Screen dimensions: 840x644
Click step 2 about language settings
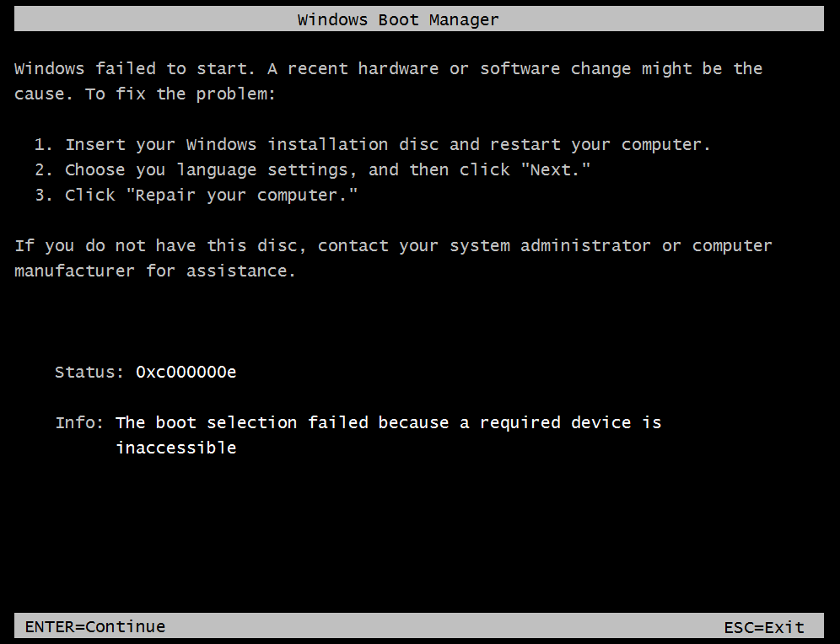[312, 169]
